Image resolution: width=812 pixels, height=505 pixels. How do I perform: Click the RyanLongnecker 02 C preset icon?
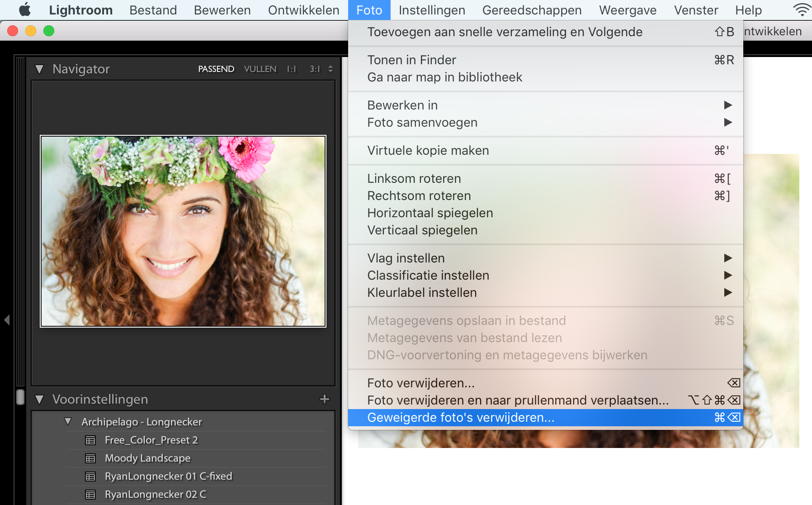(x=90, y=495)
